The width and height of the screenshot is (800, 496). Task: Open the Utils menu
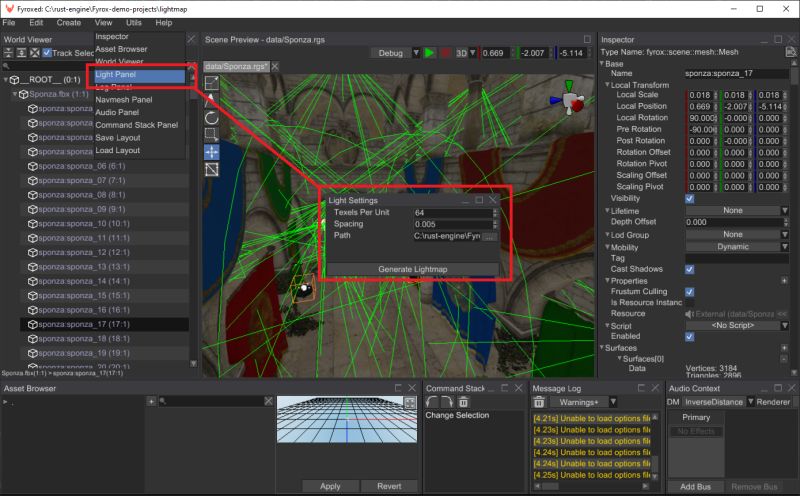134,22
